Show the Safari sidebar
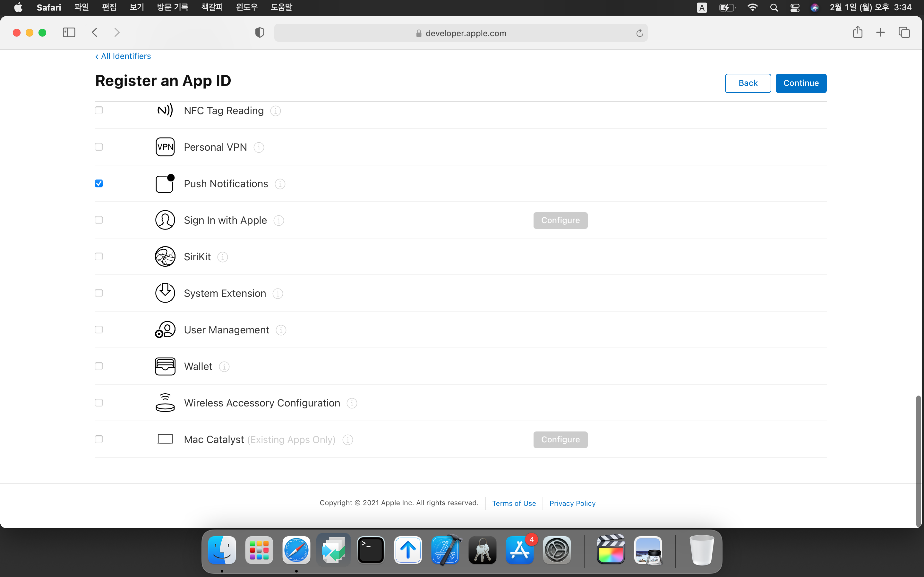 pyautogui.click(x=69, y=32)
